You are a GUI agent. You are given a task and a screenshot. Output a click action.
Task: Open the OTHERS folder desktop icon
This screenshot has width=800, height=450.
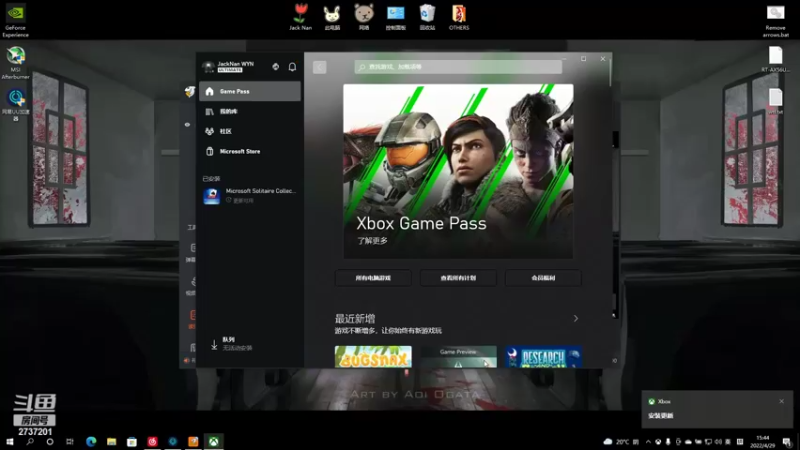point(459,17)
